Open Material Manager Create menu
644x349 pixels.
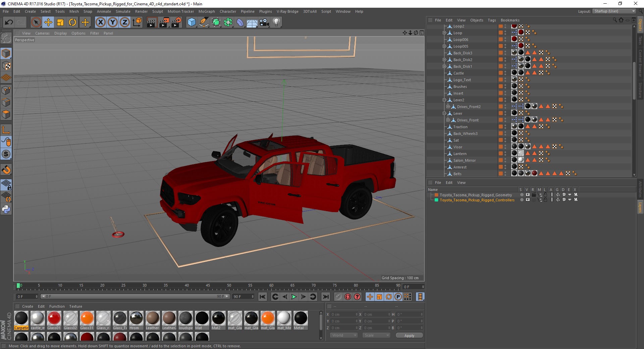[x=28, y=306]
